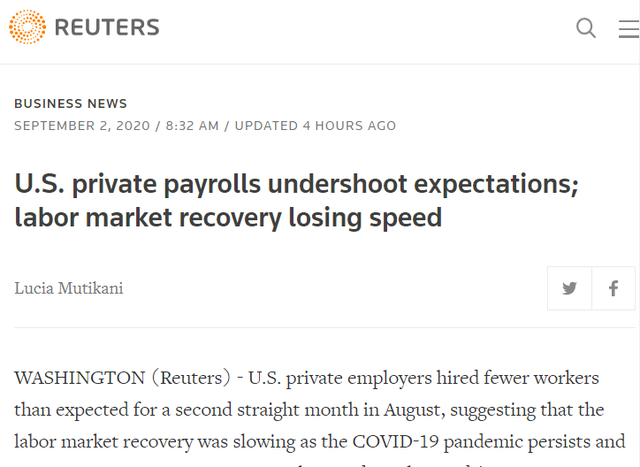
Task: View author Lucia Mutikani's profile
Action: click(x=69, y=289)
